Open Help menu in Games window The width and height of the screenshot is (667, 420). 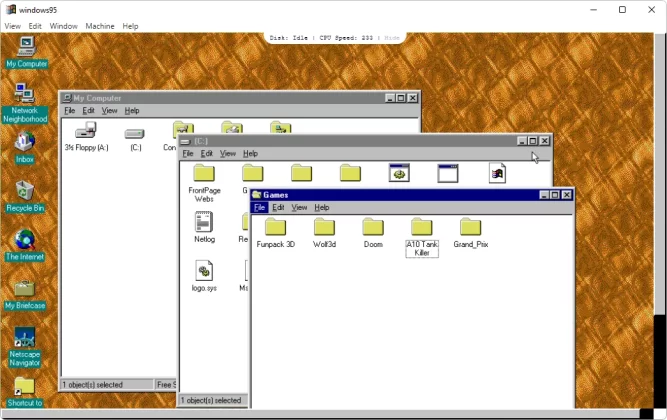322,207
